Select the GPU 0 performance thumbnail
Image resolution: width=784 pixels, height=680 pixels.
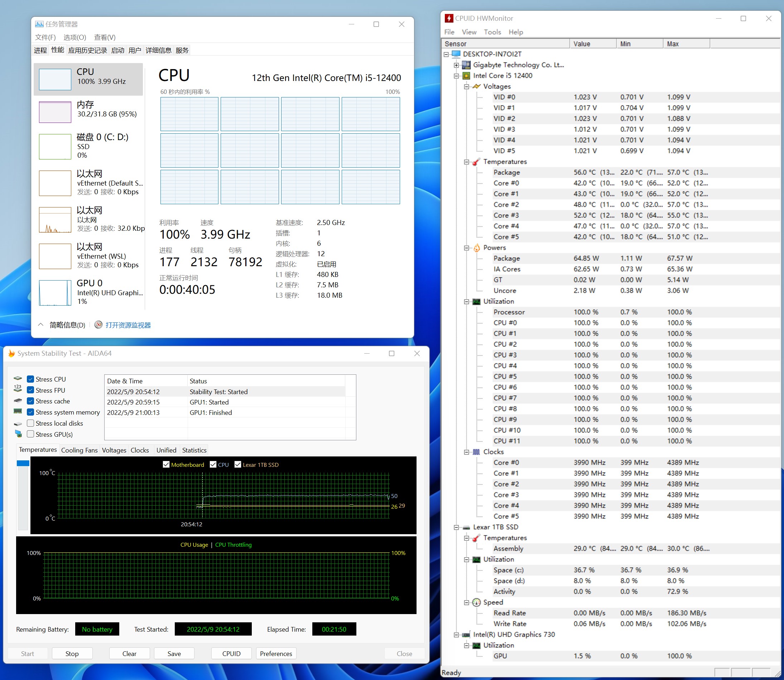tap(56, 293)
